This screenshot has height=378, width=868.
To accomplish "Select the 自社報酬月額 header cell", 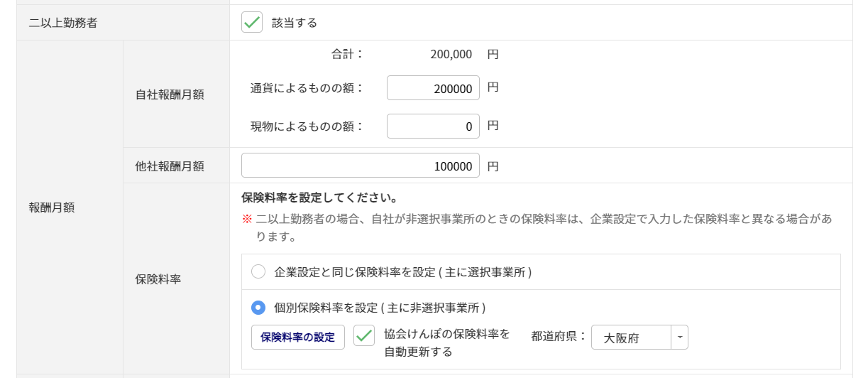I will [x=170, y=94].
